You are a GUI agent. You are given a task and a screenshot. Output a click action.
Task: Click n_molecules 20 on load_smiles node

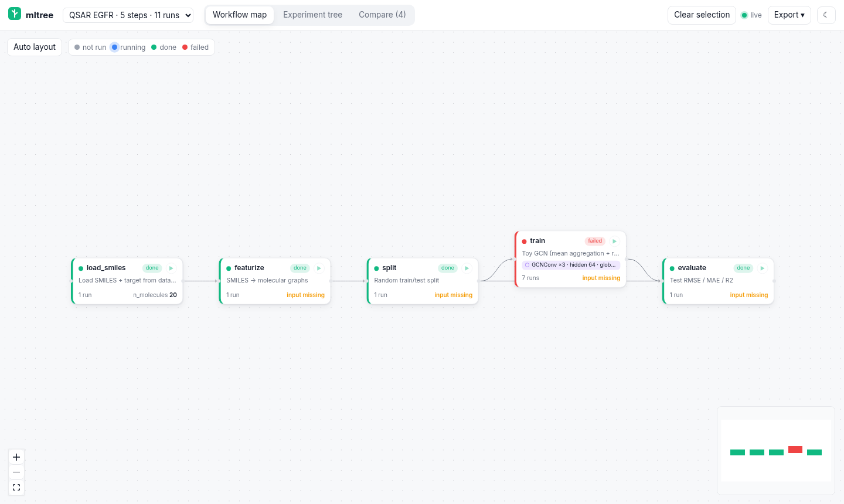coord(155,295)
